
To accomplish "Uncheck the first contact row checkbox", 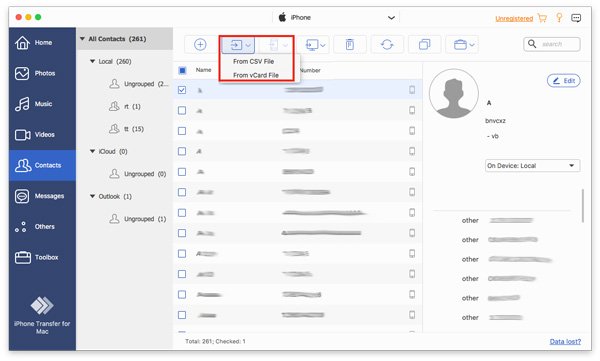I will [x=182, y=90].
